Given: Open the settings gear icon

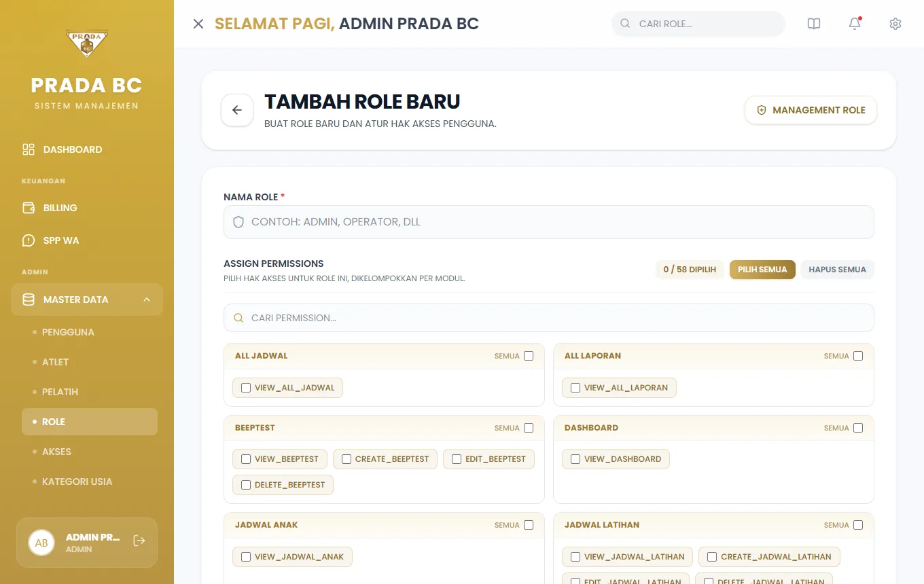Looking at the screenshot, I should (895, 24).
